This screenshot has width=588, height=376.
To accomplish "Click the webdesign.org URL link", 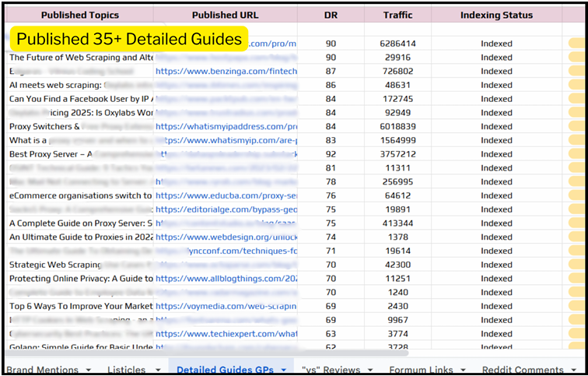I will coord(226,237).
